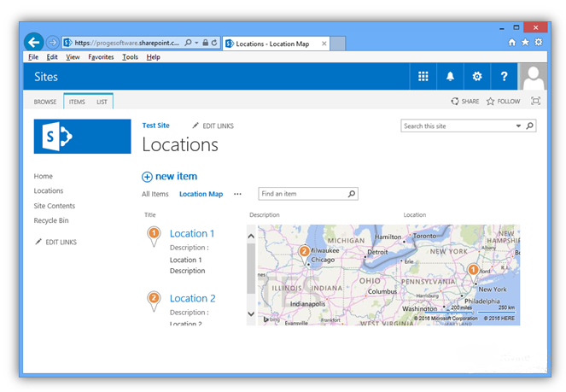Go back with the browser back arrow
Viewport: 566px width, 392px height.
(34, 43)
